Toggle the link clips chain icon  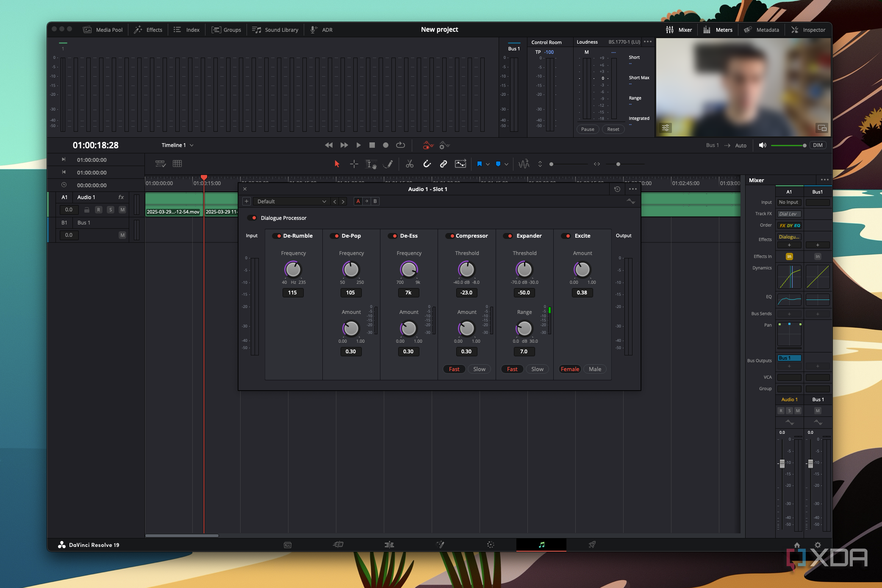443,164
